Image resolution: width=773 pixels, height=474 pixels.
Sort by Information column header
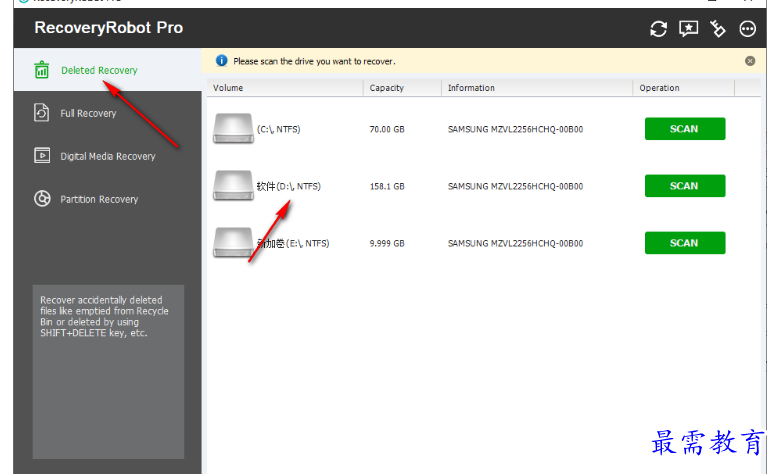pyautogui.click(x=537, y=88)
